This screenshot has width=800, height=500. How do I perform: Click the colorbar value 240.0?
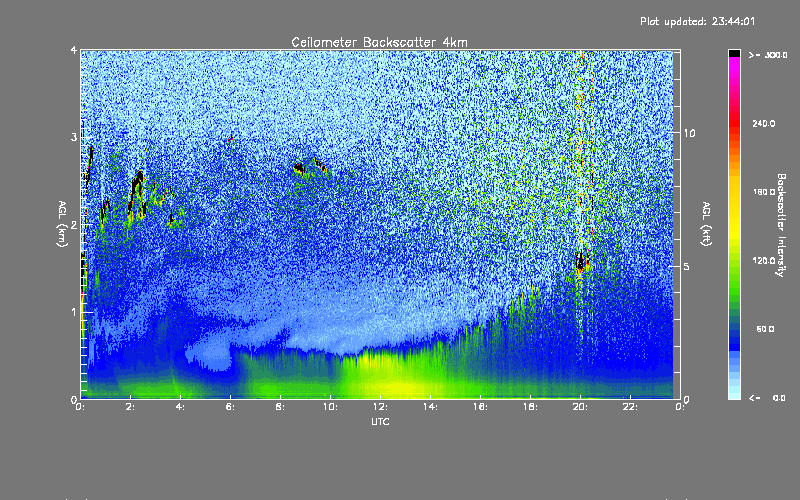[763, 123]
